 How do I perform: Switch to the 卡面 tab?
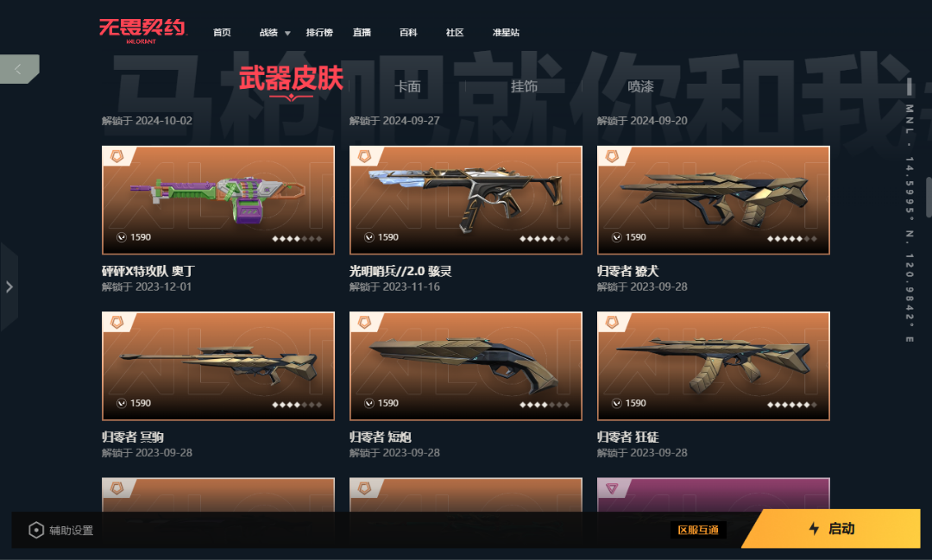[407, 87]
